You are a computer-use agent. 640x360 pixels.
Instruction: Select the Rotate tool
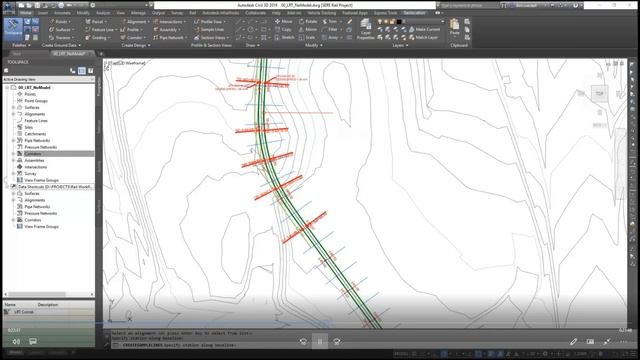308,21
